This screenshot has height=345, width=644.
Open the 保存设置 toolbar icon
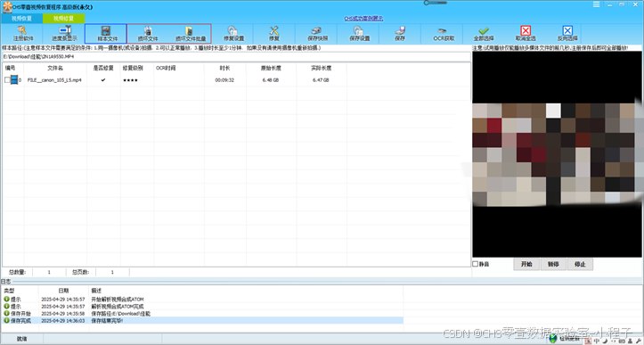[358, 31]
